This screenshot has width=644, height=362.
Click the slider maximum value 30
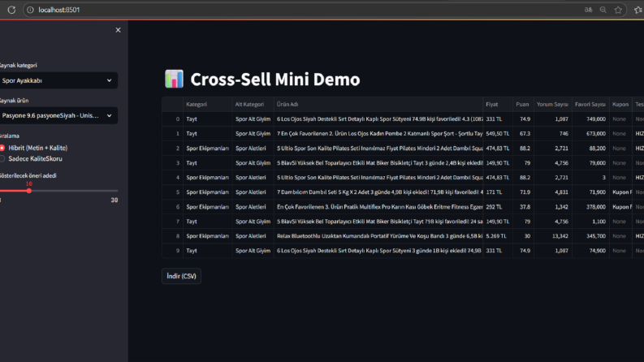[x=115, y=200]
